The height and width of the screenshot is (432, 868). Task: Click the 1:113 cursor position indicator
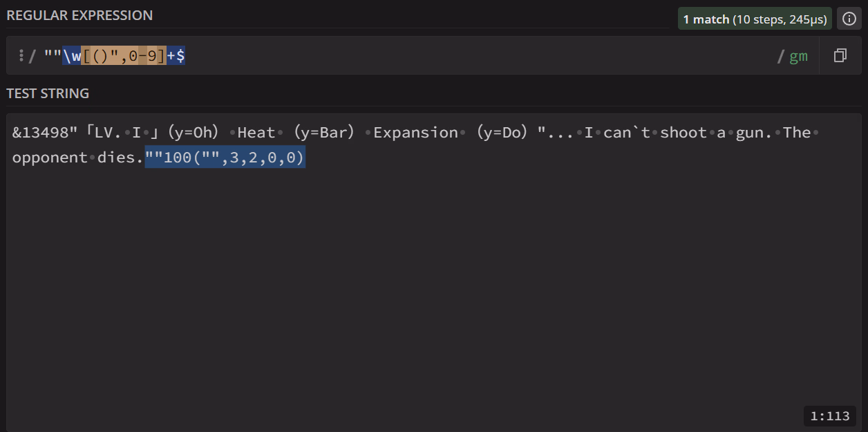point(830,416)
